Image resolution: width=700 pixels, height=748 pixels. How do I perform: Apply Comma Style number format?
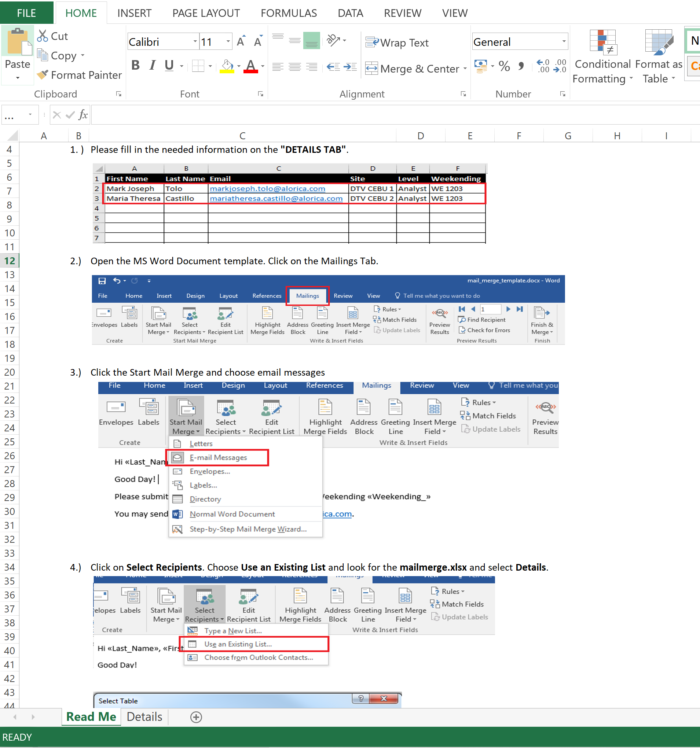click(521, 67)
